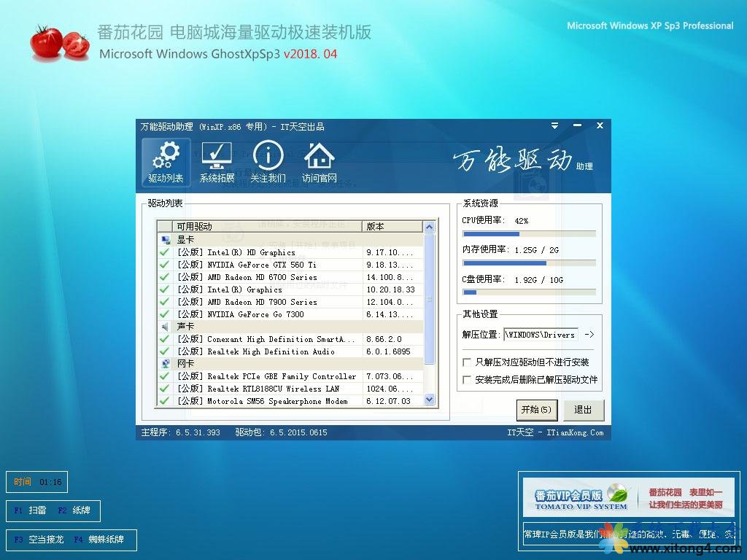This screenshot has height=560, width=747.
Task: Click the 退出 button
Action: [x=583, y=410]
